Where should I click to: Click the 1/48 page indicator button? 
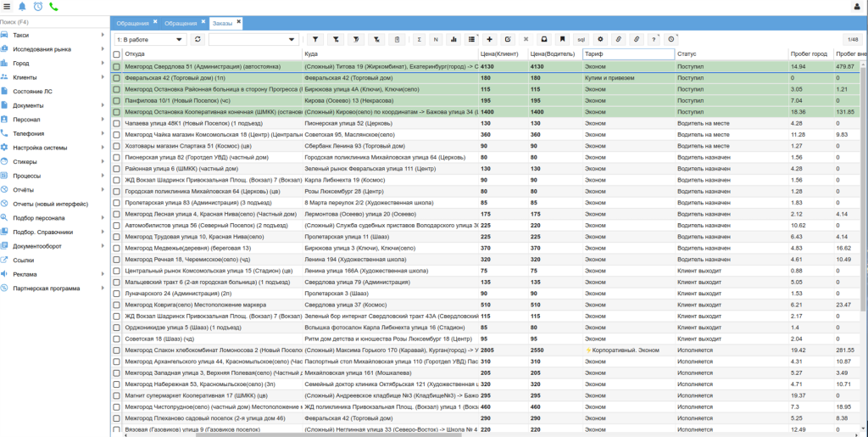click(853, 39)
